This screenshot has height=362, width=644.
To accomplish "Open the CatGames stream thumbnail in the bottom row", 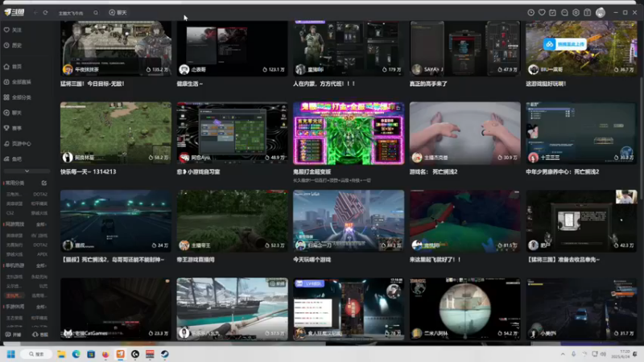I will 116,309.
